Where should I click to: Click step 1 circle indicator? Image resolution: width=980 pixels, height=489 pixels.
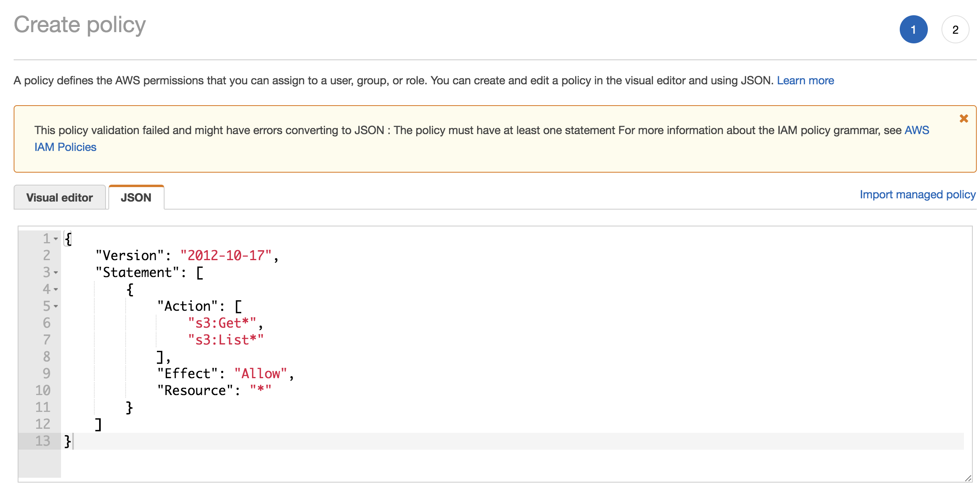pos(913,30)
